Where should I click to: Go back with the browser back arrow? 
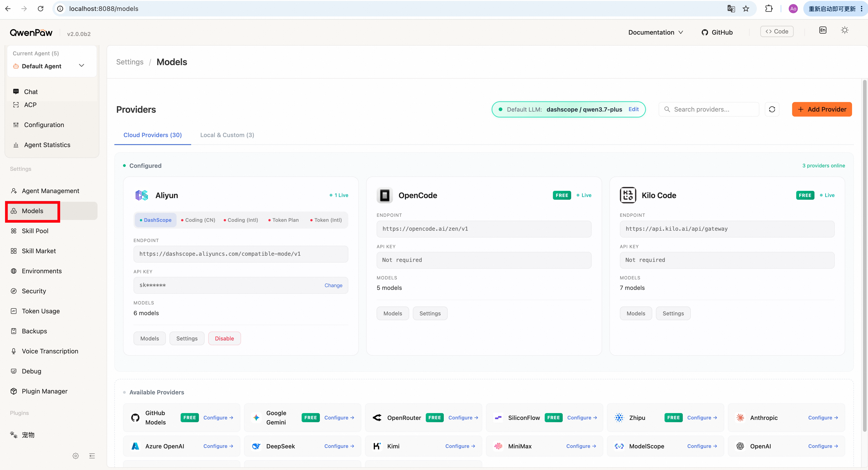(8, 8)
